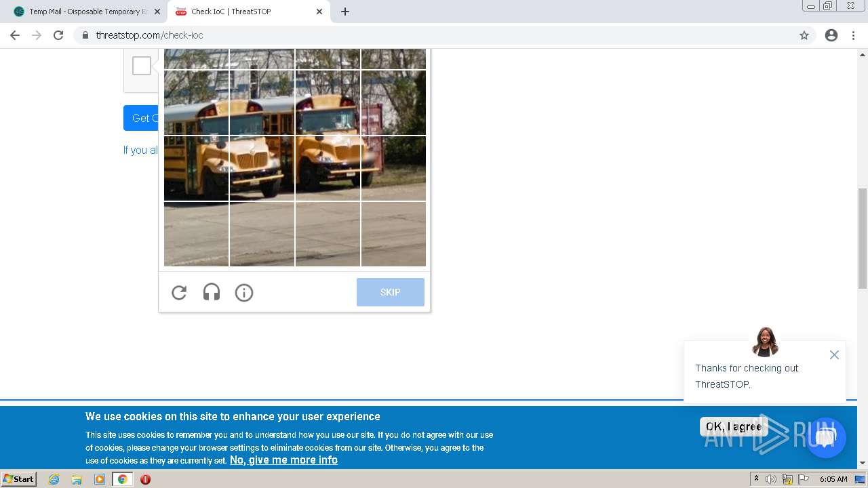Select far-left bus side tile in windshield row
868x488 pixels.
tap(196, 102)
